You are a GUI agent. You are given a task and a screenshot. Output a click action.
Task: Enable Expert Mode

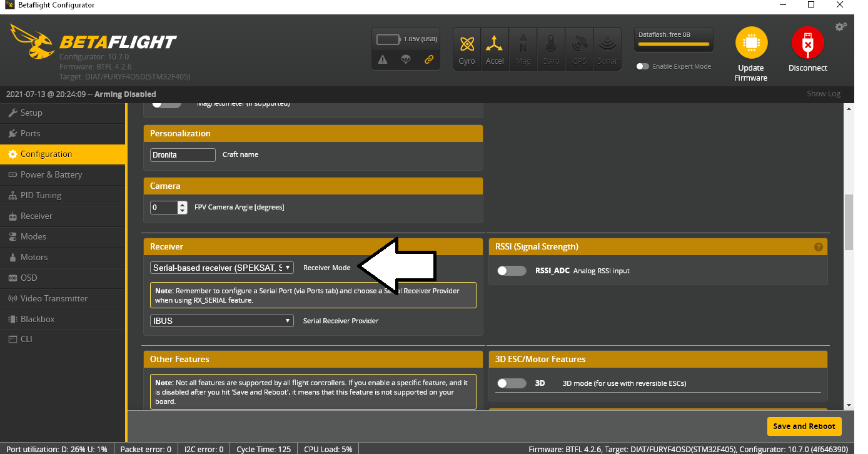coord(642,65)
